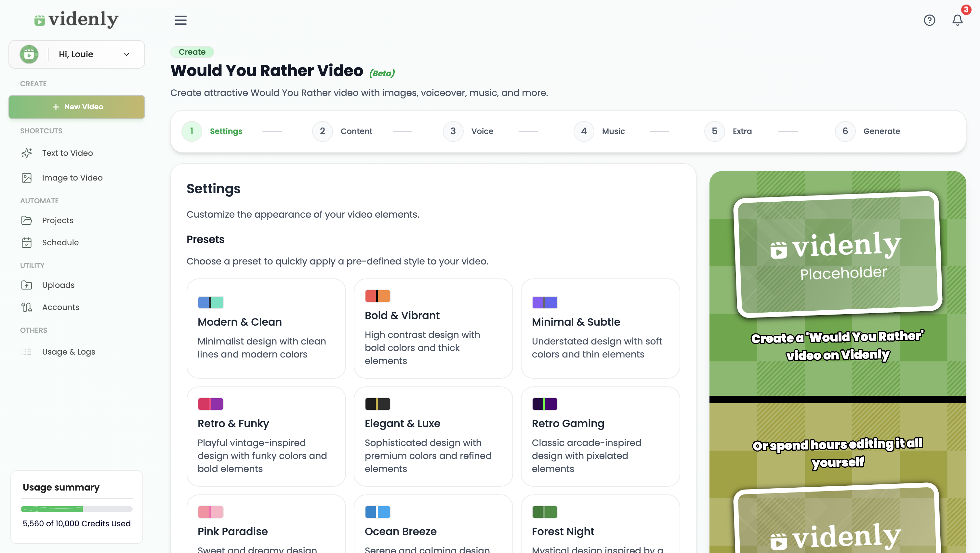Viewport: 980px width, 553px height.
Task: Click the Bold & Vibrant red-orange color swatch
Action: [x=377, y=296]
